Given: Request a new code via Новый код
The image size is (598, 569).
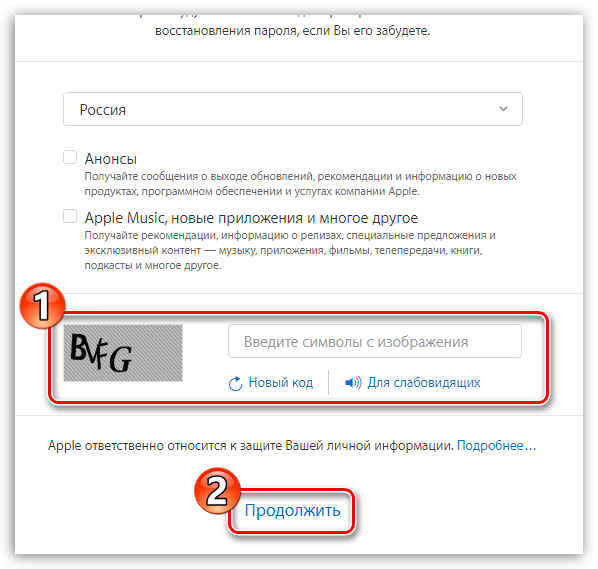Looking at the screenshot, I should [x=281, y=383].
